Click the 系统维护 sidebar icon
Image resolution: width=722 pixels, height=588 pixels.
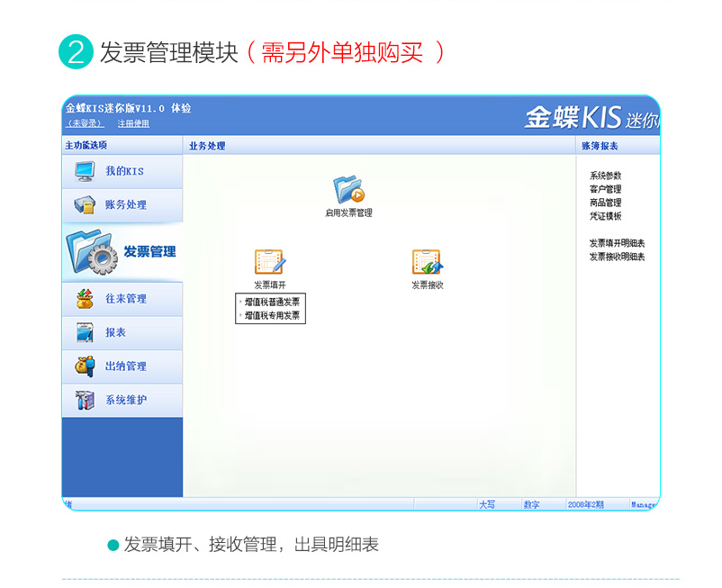point(85,401)
